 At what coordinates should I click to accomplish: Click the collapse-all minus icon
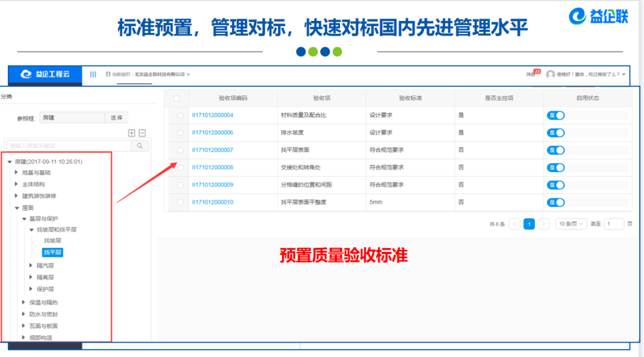(x=142, y=133)
